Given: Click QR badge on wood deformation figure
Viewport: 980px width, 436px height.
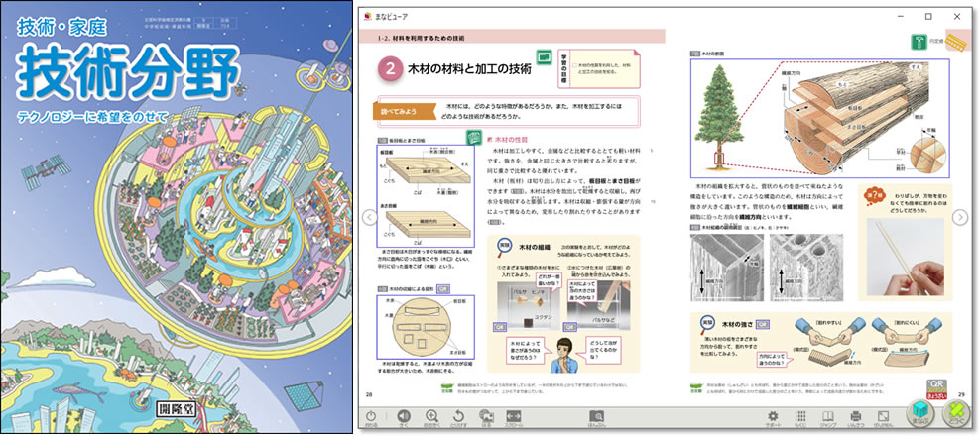Looking at the screenshot, I should coord(443,289).
